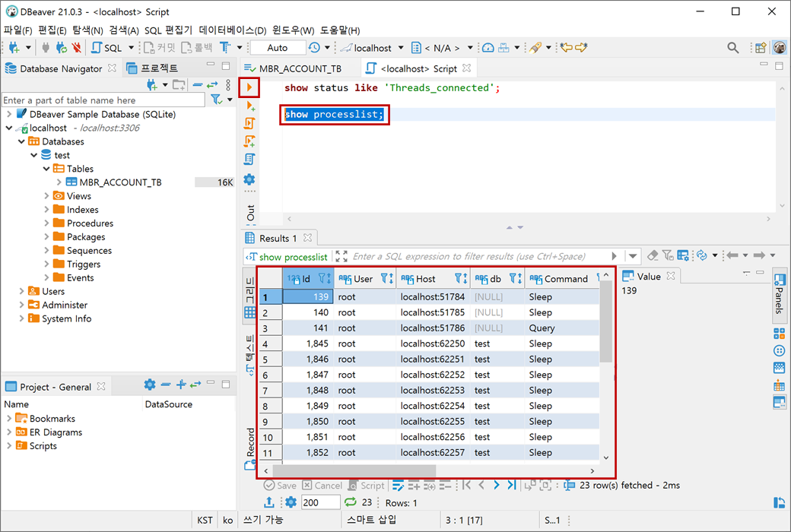791x532 pixels.
Task: Click the SQL filter expression field
Action: 469,256
